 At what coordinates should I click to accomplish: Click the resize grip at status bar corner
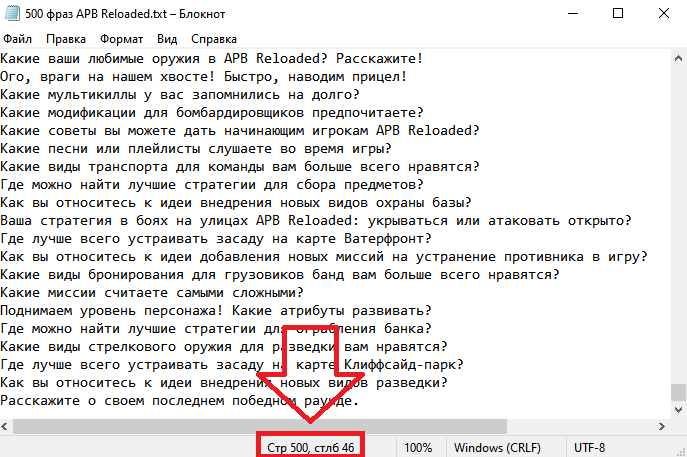coord(681,451)
